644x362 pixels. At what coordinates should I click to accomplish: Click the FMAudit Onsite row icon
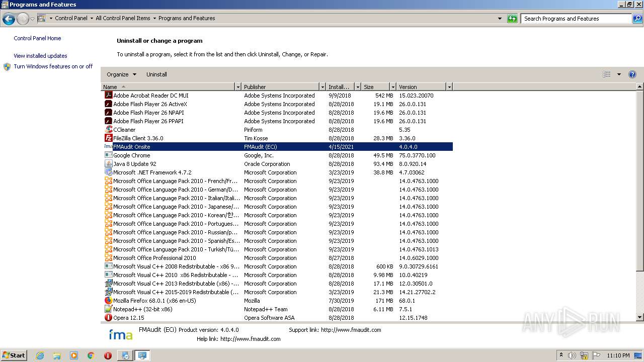click(108, 146)
